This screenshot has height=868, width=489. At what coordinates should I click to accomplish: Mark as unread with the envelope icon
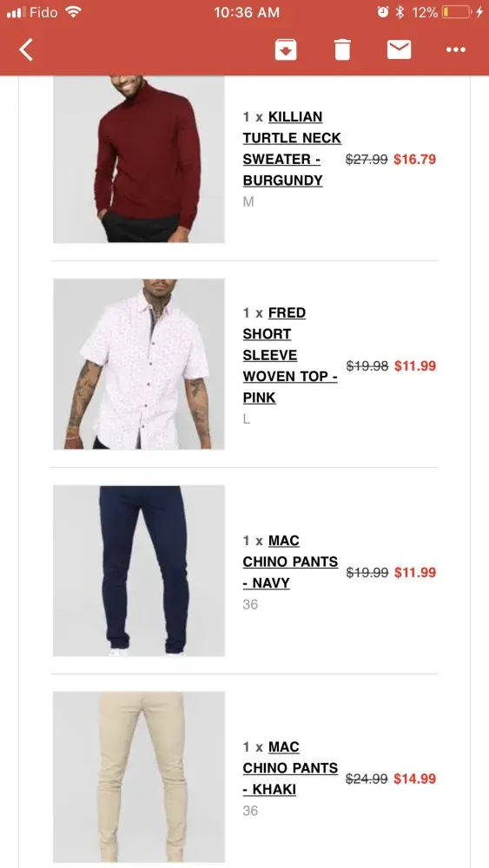pyautogui.click(x=399, y=49)
